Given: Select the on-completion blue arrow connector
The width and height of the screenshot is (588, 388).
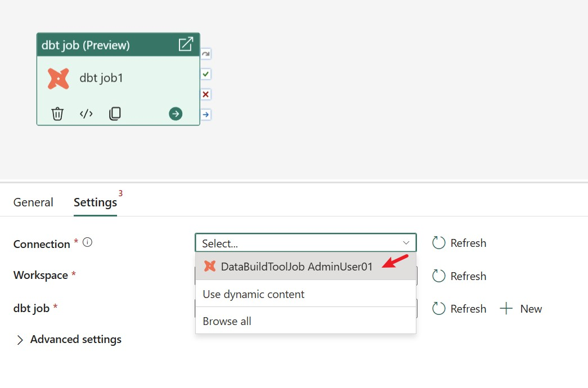Looking at the screenshot, I should [205, 114].
